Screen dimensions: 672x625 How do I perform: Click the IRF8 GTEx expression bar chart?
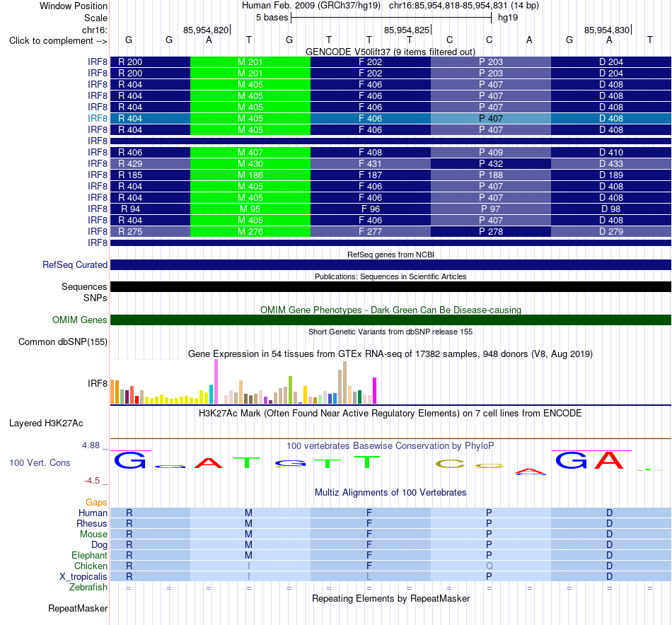pyautogui.click(x=243, y=382)
